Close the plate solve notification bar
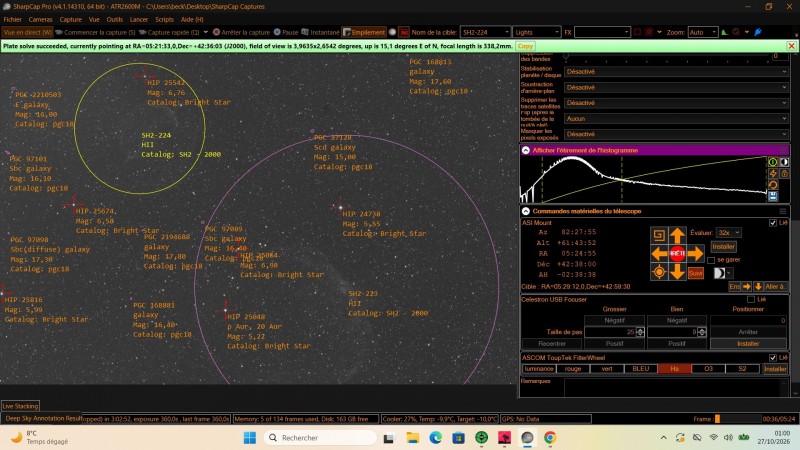This screenshot has width=800, height=450. [791, 46]
